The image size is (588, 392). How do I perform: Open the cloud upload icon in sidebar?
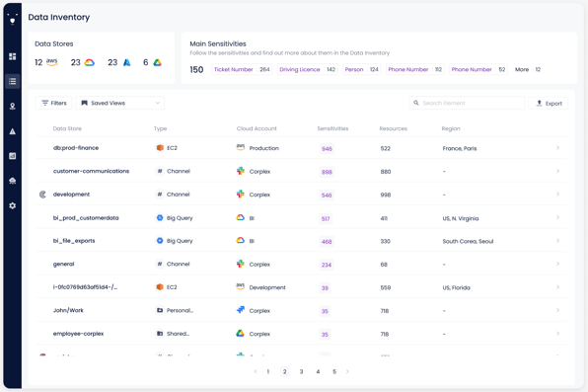[x=13, y=181]
